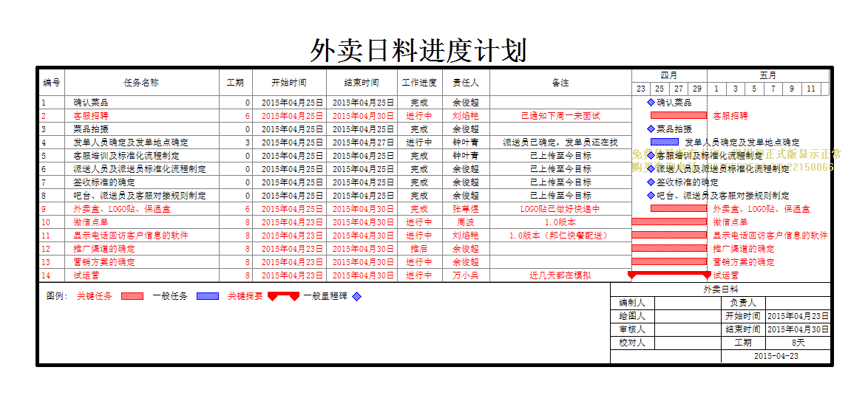Screen dimensions: 868x401
Task: Click the red 关键摘要 legend bracket symbol
Action: point(283,296)
